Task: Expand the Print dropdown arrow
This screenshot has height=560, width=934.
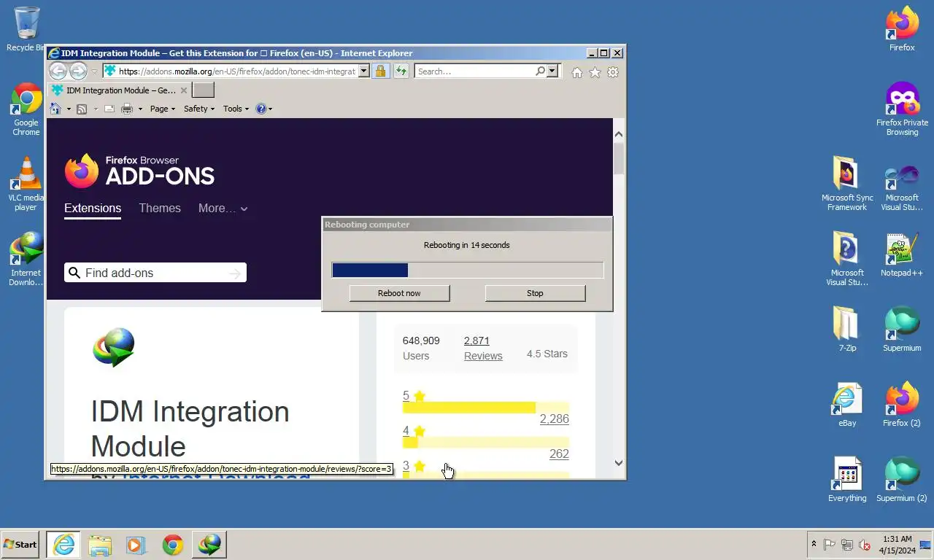Action: (140, 109)
